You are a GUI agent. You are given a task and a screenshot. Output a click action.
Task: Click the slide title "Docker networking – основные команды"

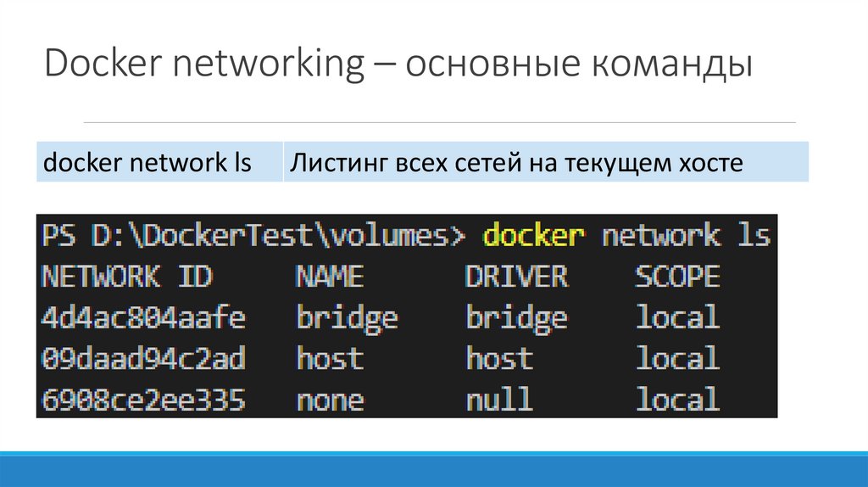(x=398, y=64)
